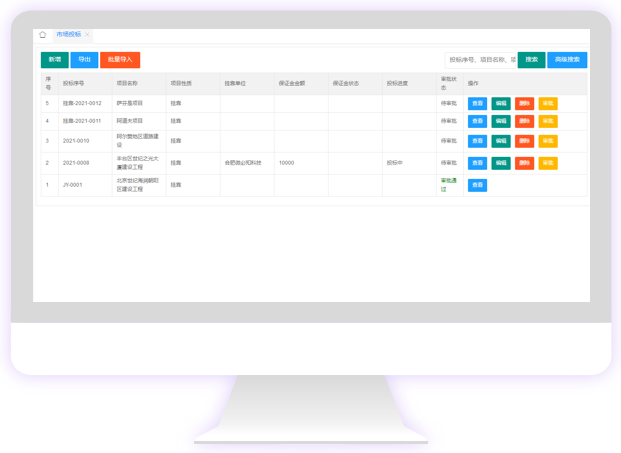Delete the 挂靠-2021-0011 row
621x453 pixels.
tap(524, 121)
